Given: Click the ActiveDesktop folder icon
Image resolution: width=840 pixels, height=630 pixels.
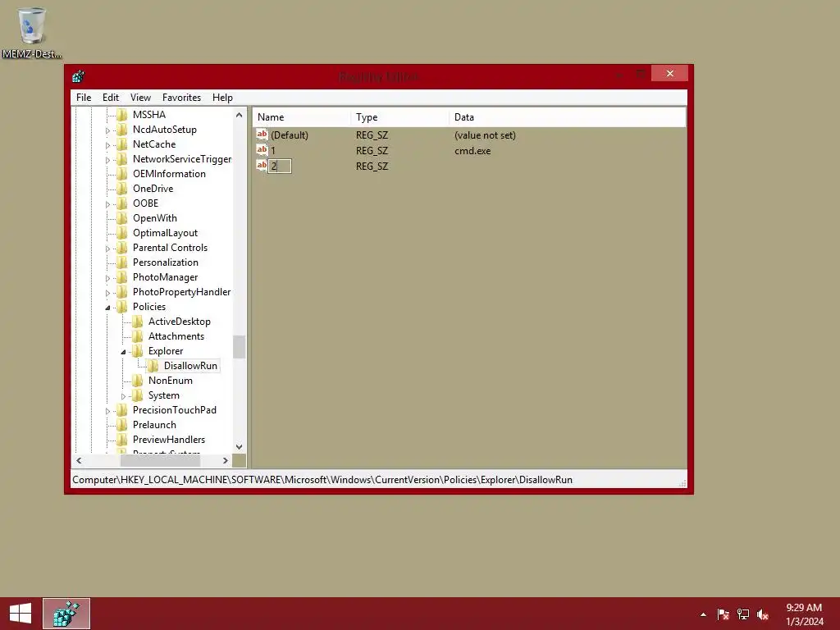Looking at the screenshot, I should click(138, 322).
